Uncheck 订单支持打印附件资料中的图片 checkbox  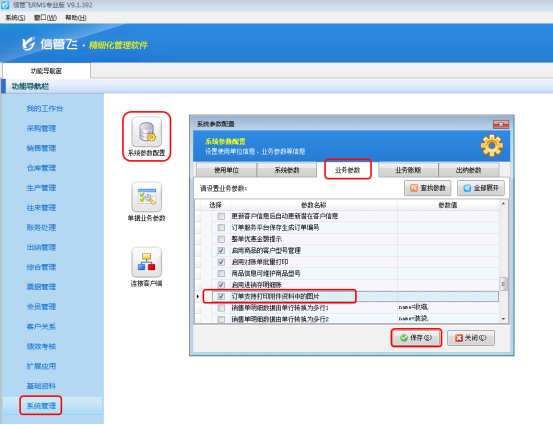[x=221, y=296]
